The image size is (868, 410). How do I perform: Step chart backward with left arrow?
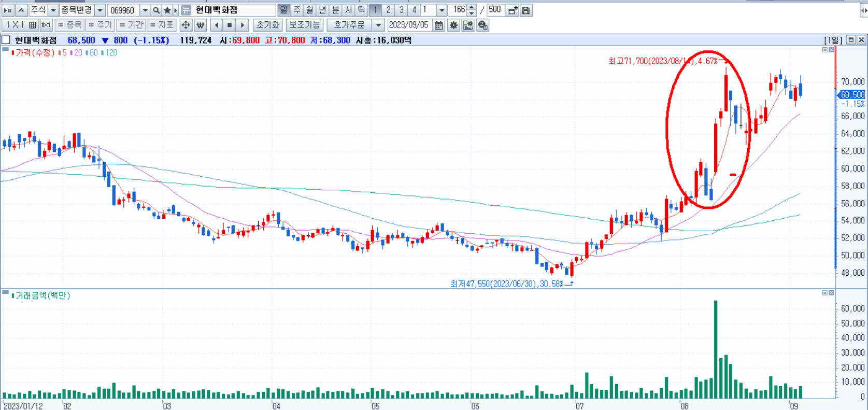tap(217, 25)
